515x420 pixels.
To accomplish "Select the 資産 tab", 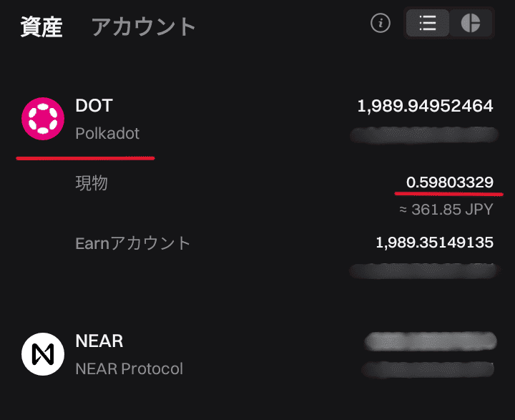I will pos(41,26).
